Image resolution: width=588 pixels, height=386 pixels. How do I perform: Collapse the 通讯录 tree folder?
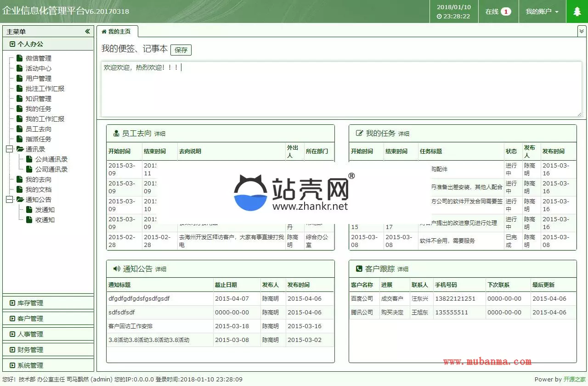(x=9, y=149)
